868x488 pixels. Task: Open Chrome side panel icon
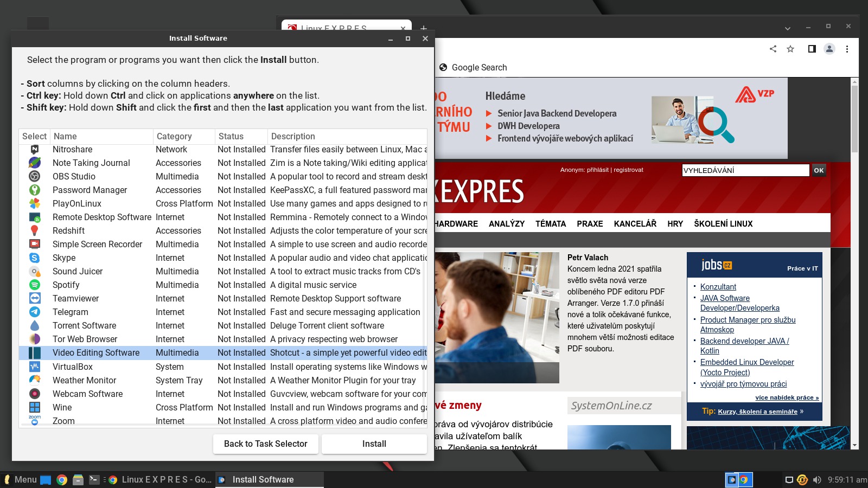click(x=812, y=49)
